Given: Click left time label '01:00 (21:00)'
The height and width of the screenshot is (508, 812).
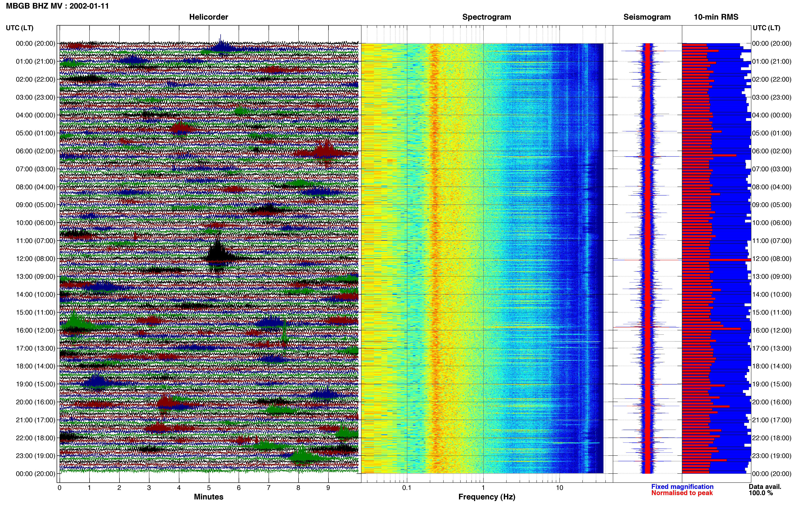Looking at the screenshot, I should coord(36,61).
